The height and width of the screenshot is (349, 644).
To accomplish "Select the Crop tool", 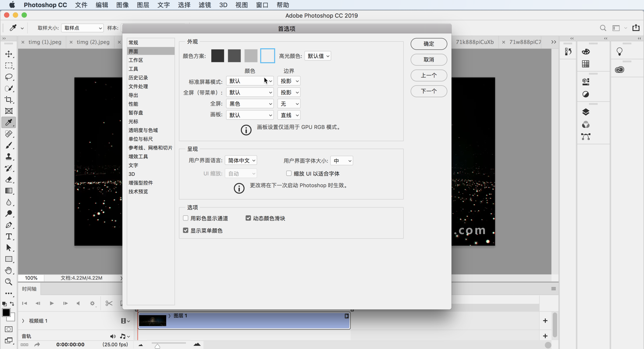I will [x=8, y=100].
